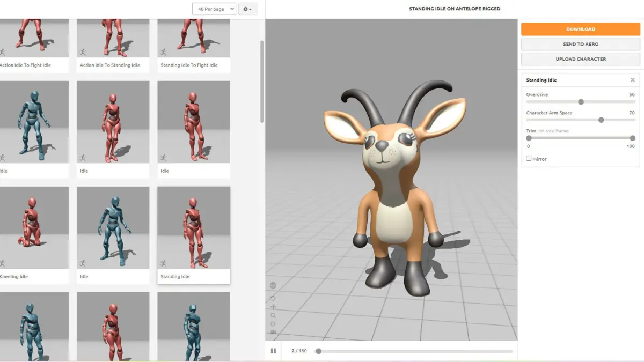644x362 pixels.
Task: Click the Send to Aero button
Action: [x=581, y=44]
